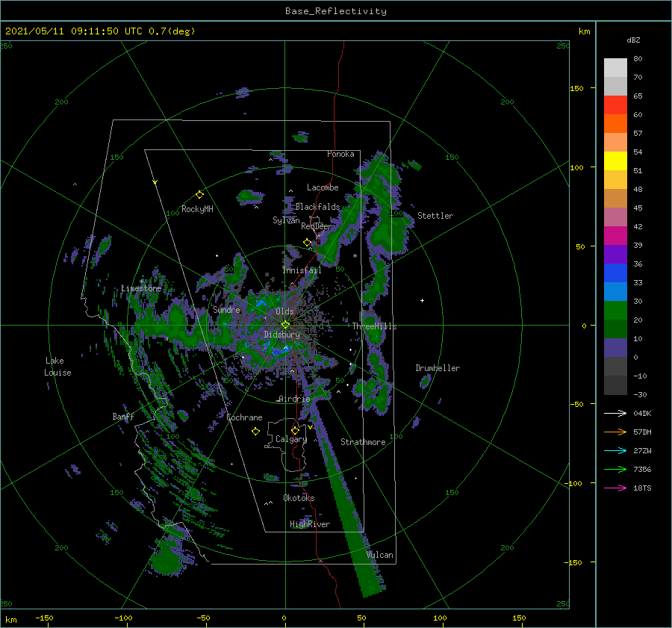Click the RedDeer city label
The width and height of the screenshot is (672, 628).
(x=317, y=226)
